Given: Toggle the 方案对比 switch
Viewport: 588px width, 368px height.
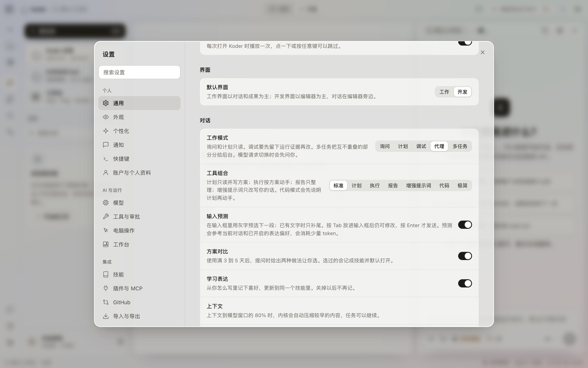Looking at the screenshot, I should pos(465,256).
